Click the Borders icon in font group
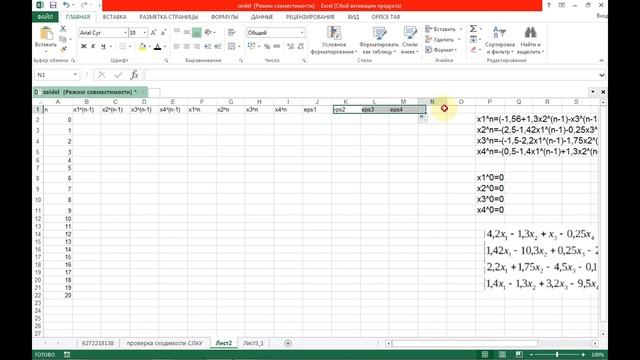The image size is (640, 360). (x=122, y=47)
